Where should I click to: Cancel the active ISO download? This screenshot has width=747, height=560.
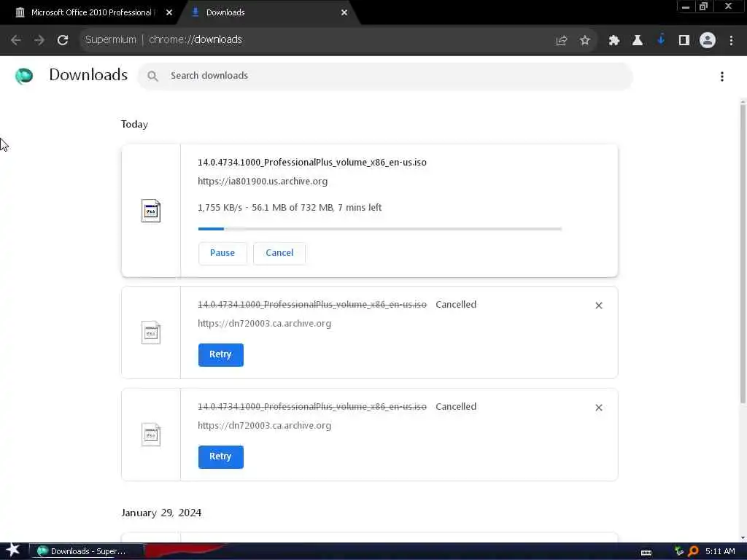click(x=279, y=253)
